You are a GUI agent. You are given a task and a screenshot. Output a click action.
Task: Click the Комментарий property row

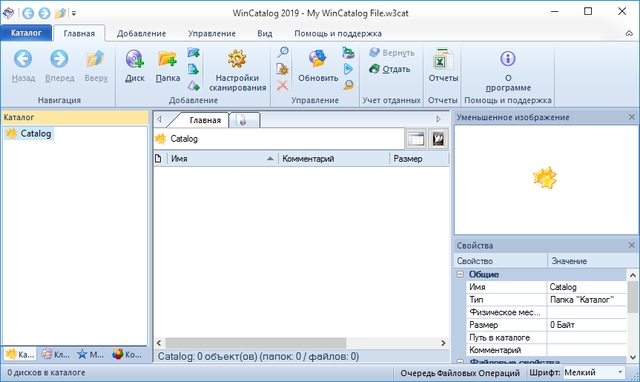546,350
